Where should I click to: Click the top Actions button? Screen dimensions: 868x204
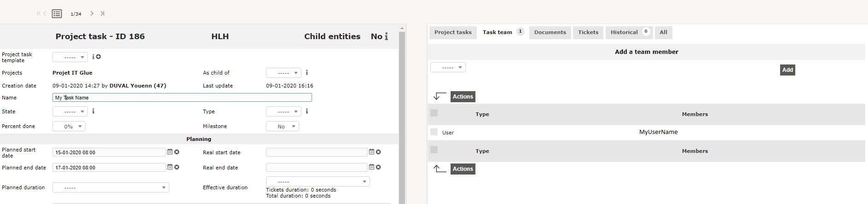pyautogui.click(x=463, y=97)
